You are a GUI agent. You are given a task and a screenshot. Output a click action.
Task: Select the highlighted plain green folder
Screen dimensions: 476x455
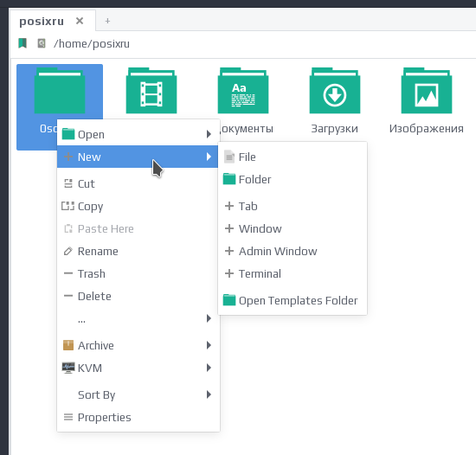[x=60, y=91]
